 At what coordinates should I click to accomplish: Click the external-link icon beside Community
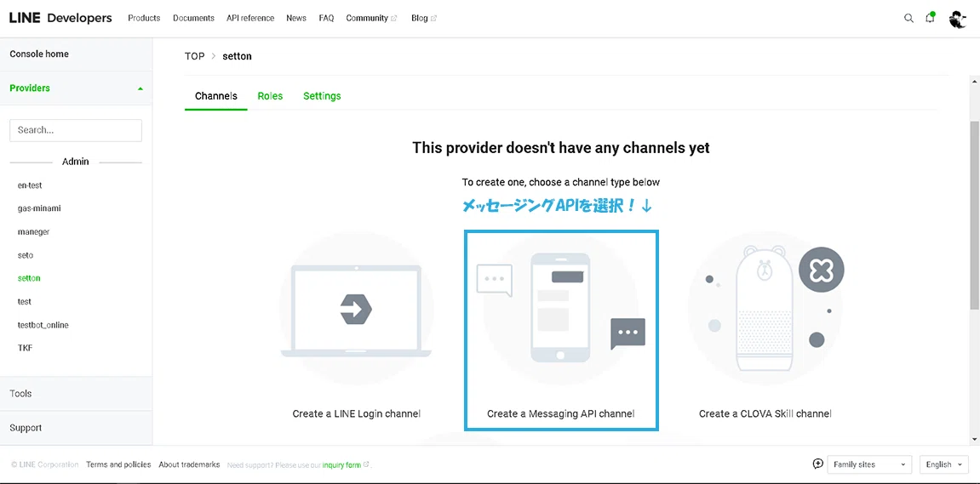pos(393,19)
